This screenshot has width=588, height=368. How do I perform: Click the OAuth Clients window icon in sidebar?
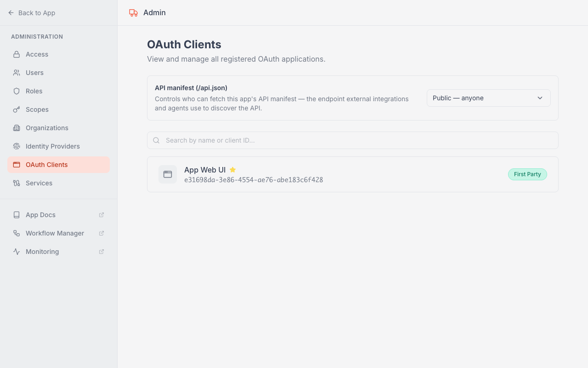[x=17, y=165]
